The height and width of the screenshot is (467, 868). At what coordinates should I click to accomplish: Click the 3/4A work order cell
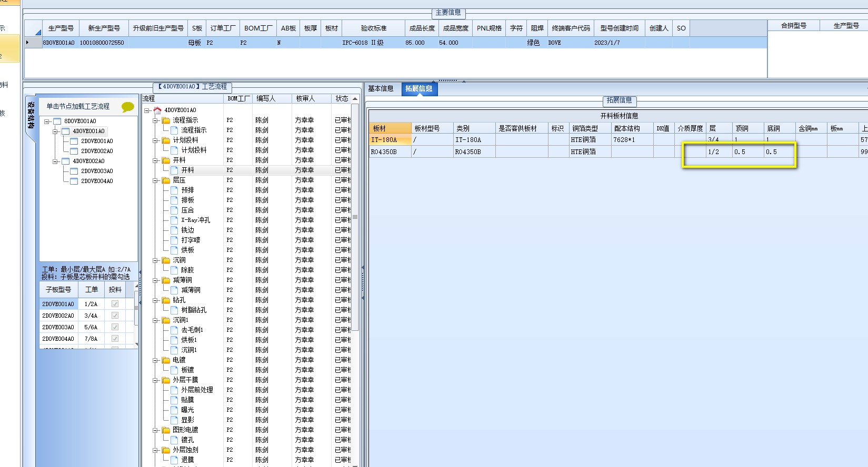pyautogui.click(x=92, y=316)
